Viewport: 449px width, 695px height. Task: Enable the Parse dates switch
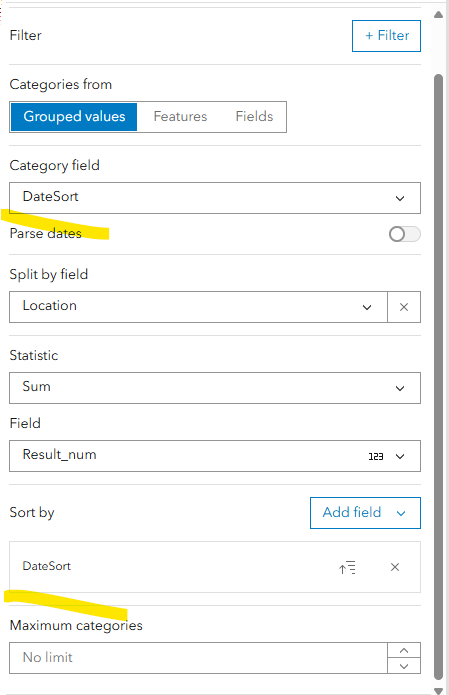point(405,234)
